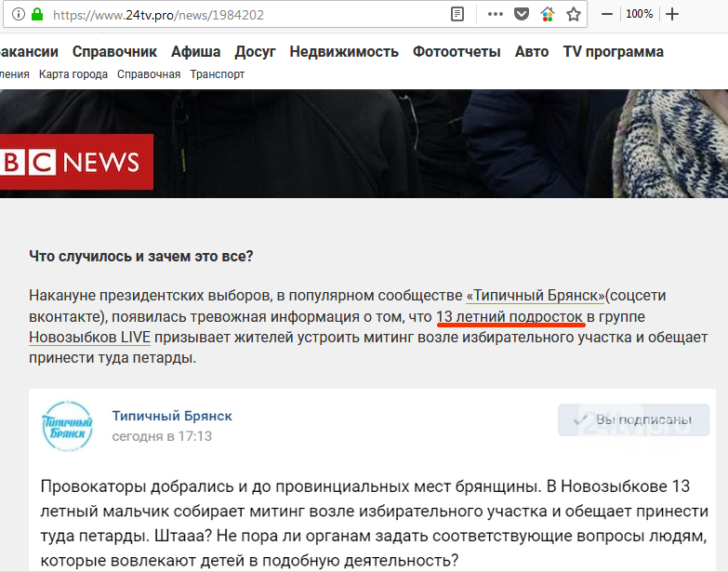Image resolution: width=728 pixels, height=572 pixels.
Task: Click the heading Что случилось и зачем это все?
Action: click(141, 257)
